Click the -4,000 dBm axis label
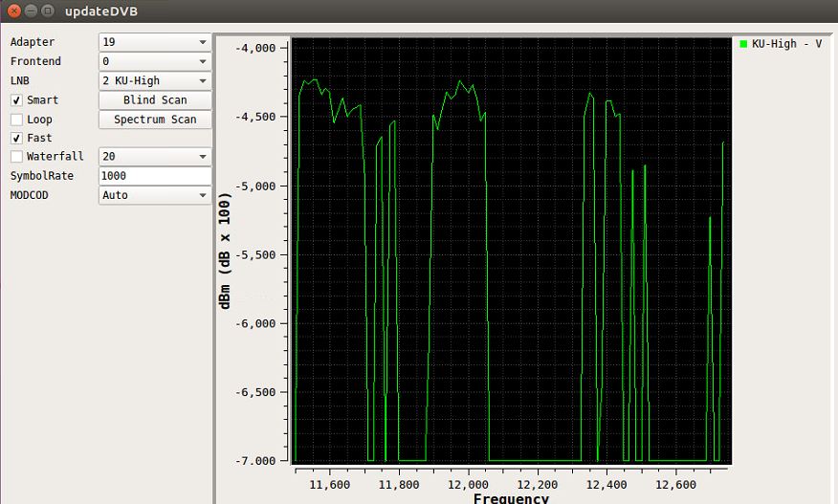The width and height of the screenshot is (838, 504). click(x=255, y=48)
